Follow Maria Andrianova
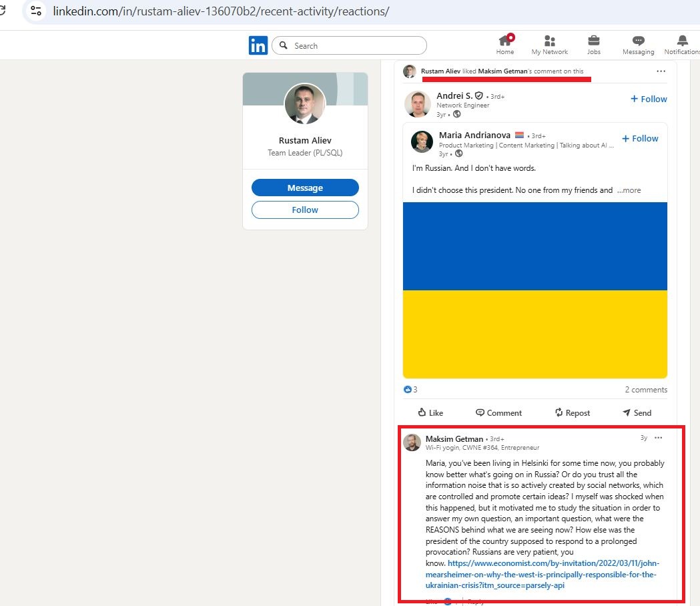 tap(640, 138)
